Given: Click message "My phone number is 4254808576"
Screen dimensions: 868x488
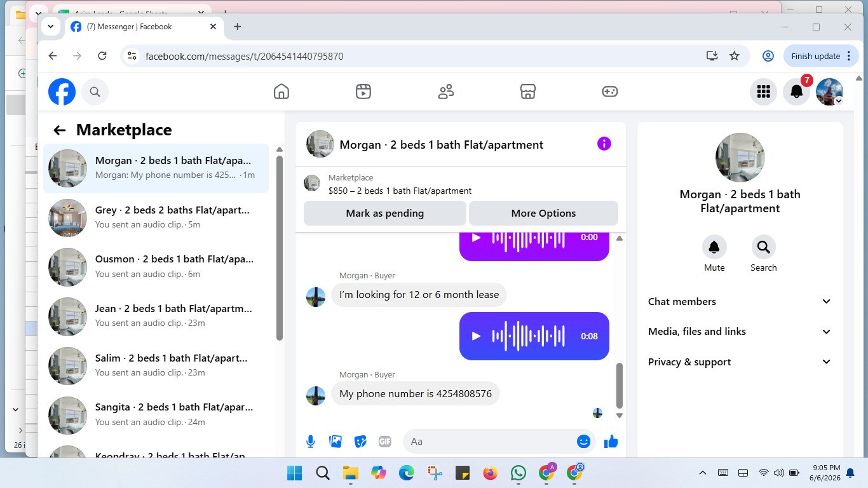Looking at the screenshot, I should pos(416,394).
